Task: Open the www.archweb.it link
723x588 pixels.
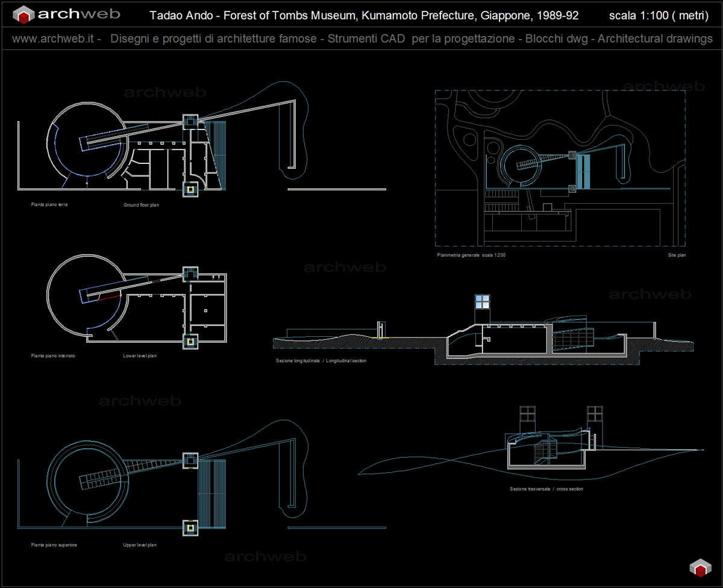Action: pyautogui.click(x=53, y=39)
